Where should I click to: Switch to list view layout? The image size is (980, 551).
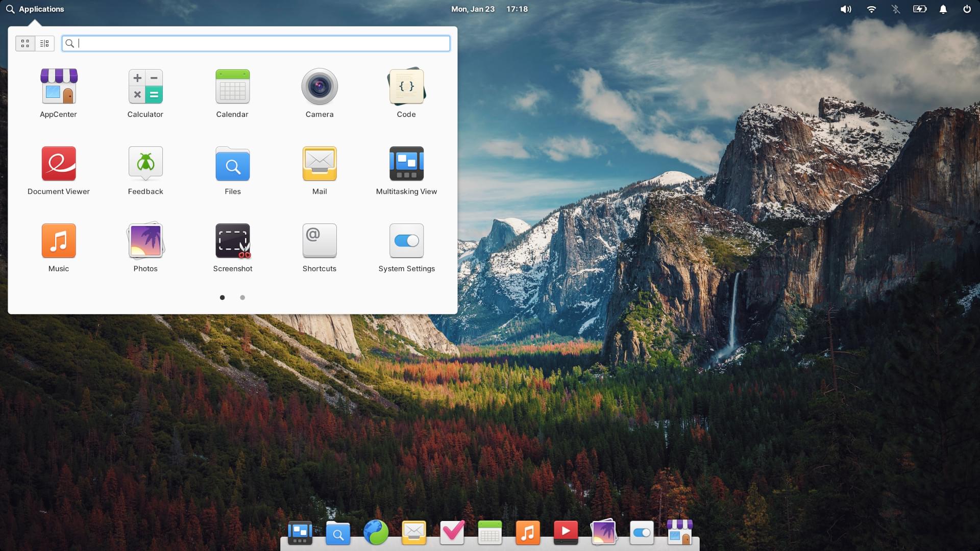pyautogui.click(x=44, y=42)
